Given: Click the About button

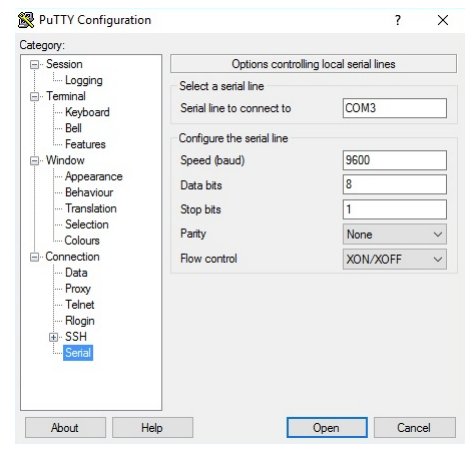Looking at the screenshot, I should 65,428.
